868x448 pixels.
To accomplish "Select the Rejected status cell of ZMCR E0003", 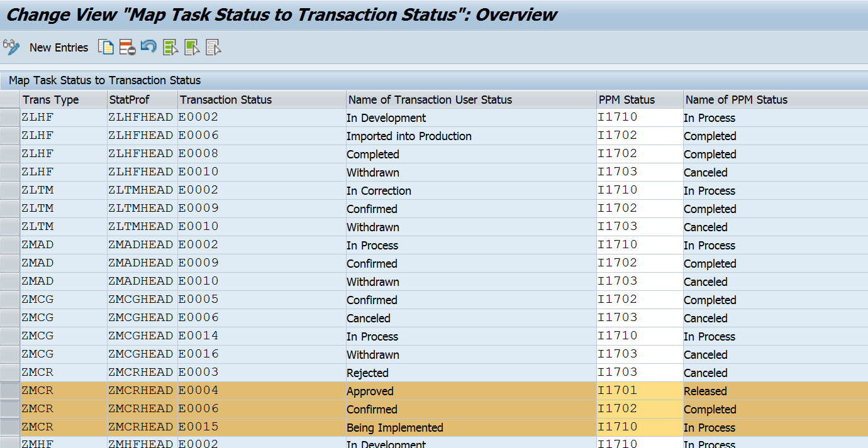I will point(368,373).
